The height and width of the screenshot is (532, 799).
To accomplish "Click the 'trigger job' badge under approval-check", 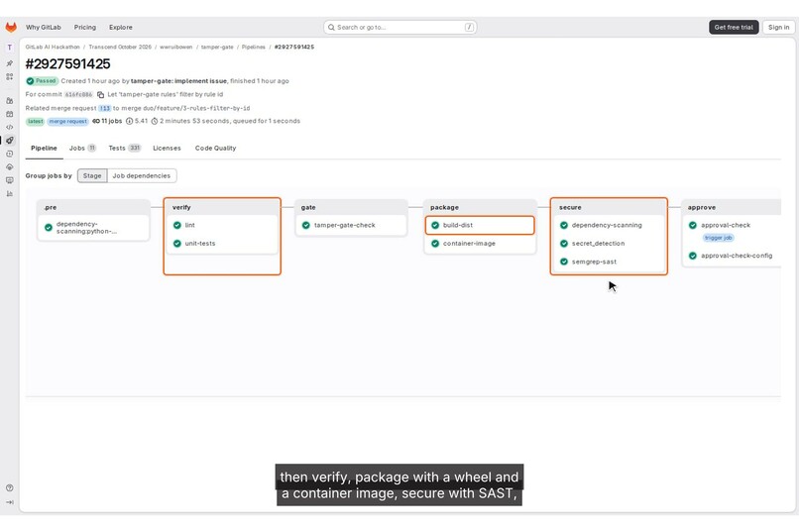I will point(718,238).
